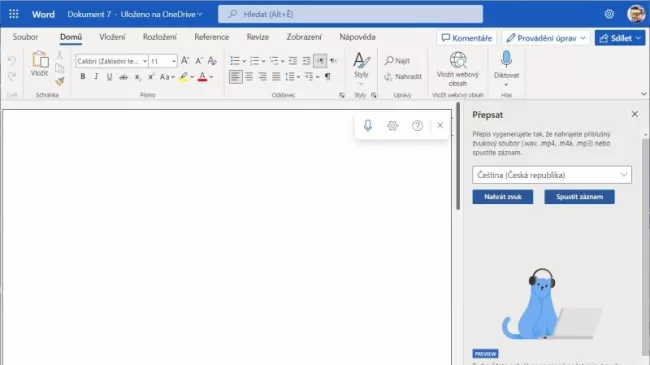This screenshot has width=650, height=365.
Task: Switch to the Rozložení tab
Action: 160,37
